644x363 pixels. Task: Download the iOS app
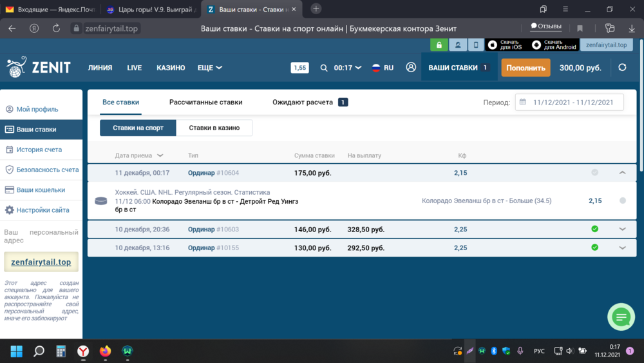(506, 44)
